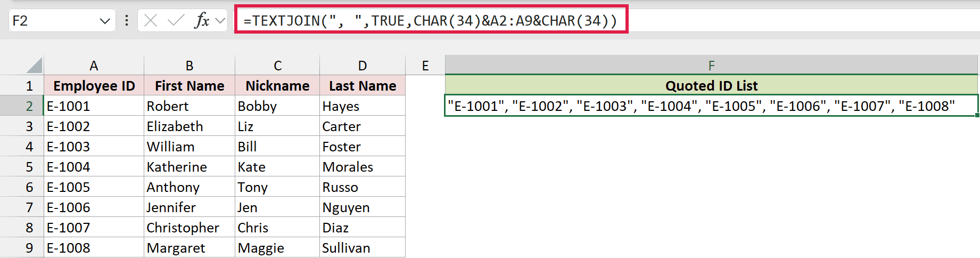Click the Nguyen last name cell
The height and width of the screenshot is (258, 980).
point(363,207)
